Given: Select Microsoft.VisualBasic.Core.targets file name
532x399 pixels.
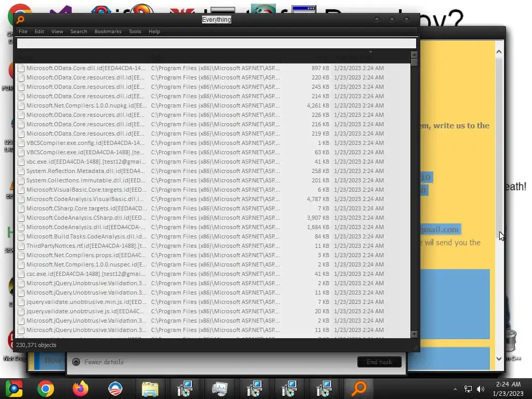Looking at the screenshot, I should click(86, 190).
